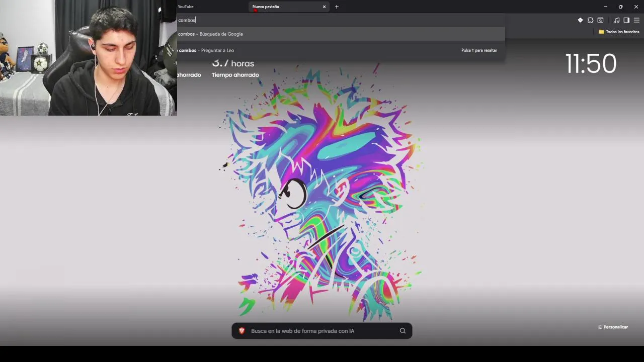This screenshot has height=362, width=644.
Task: Open Todos los favoritos bookmarks folder
Action: tap(619, 32)
